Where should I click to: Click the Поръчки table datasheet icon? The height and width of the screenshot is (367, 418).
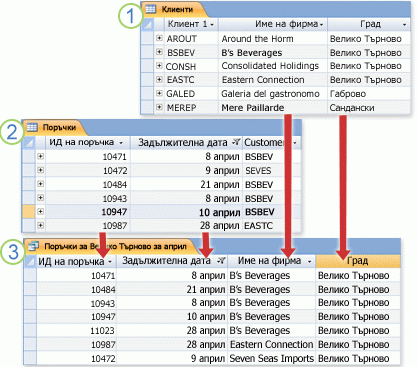tap(32, 127)
